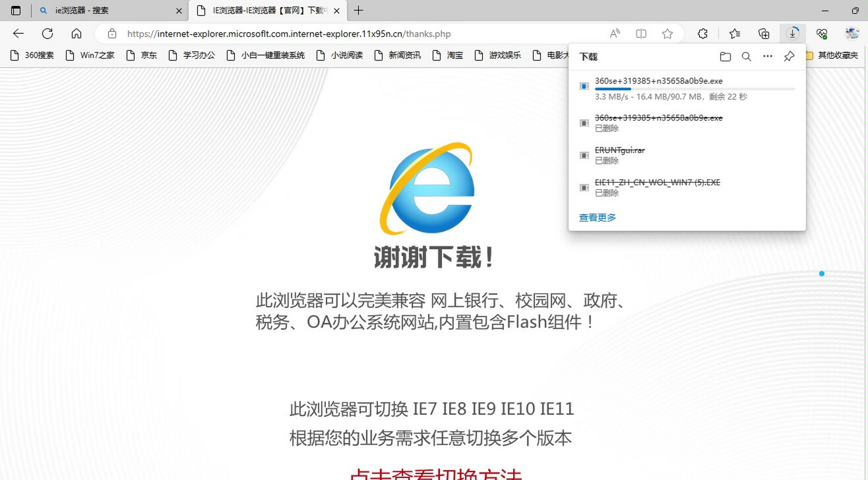
Task: Open the 小白一键重装系统 bookmark
Action: click(266, 55)
